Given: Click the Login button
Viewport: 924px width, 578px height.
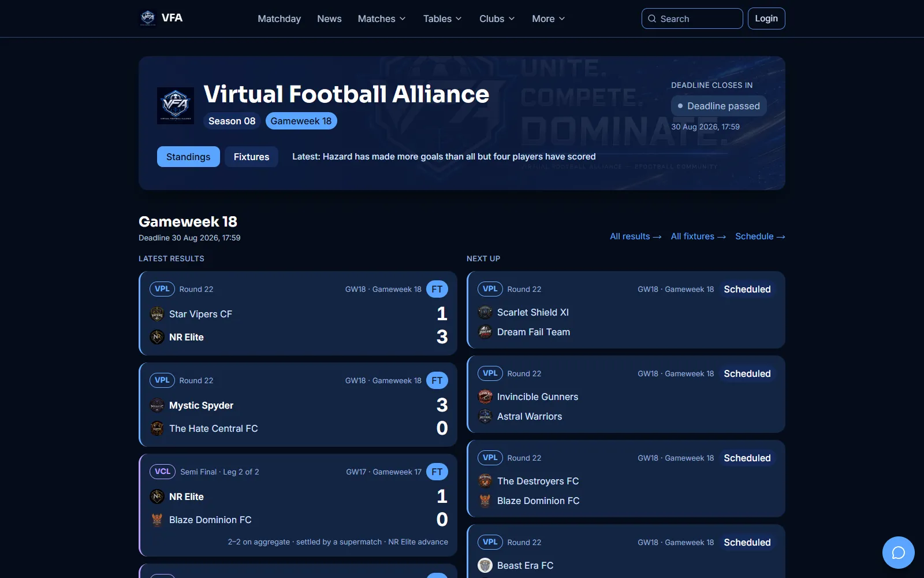Looking at the screenshot, I should [766, 18].
